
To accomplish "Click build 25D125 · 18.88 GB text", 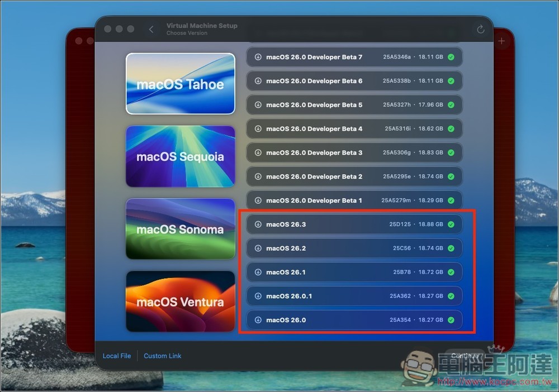I will [x=416, y=224].
